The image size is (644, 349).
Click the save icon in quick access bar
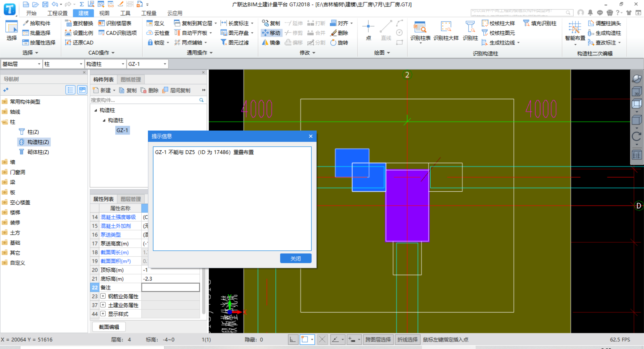45,4
